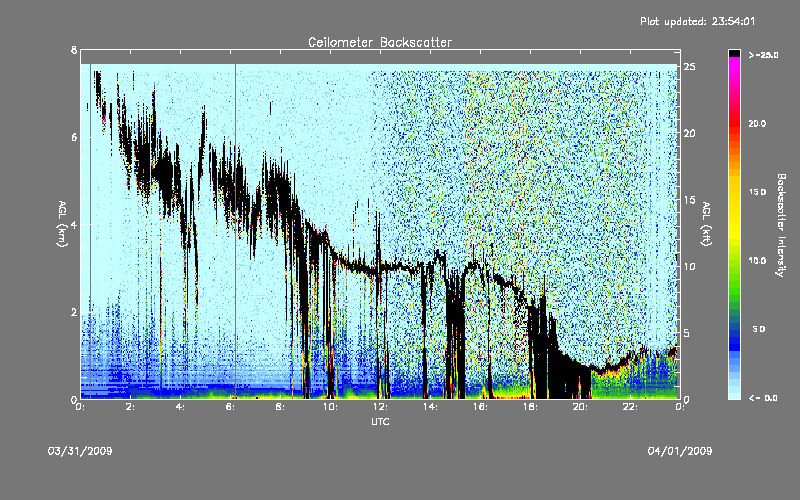Click the 'Ceilometer Backscatter' plot title
This screenshot has height=500, width=800.
pos(380,42)
